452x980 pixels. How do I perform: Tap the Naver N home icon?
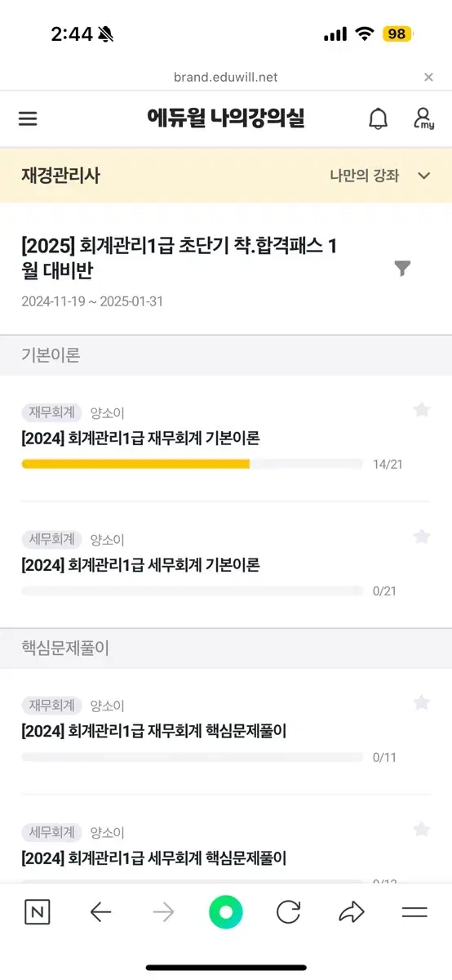[x=37, y=912]
